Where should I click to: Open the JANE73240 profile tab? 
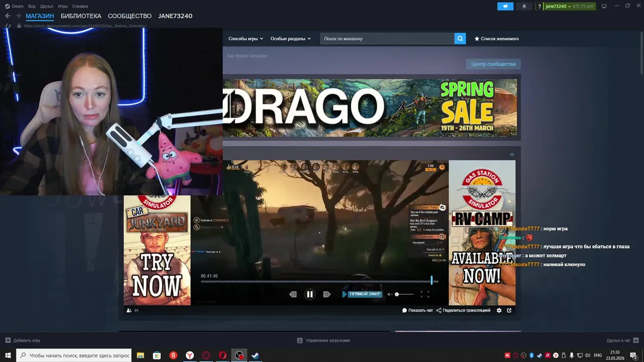coord(175,16)
